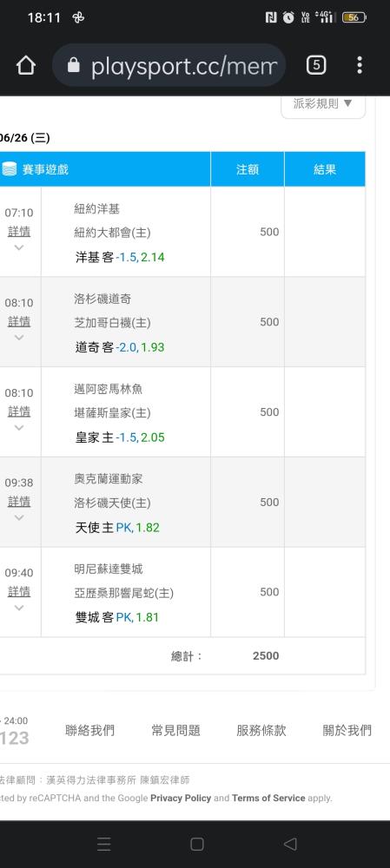This screenshot has height=868, width=390.
Task: Open 詳情 for the 07:10 Yankees game
Action: tap(19, 232)
